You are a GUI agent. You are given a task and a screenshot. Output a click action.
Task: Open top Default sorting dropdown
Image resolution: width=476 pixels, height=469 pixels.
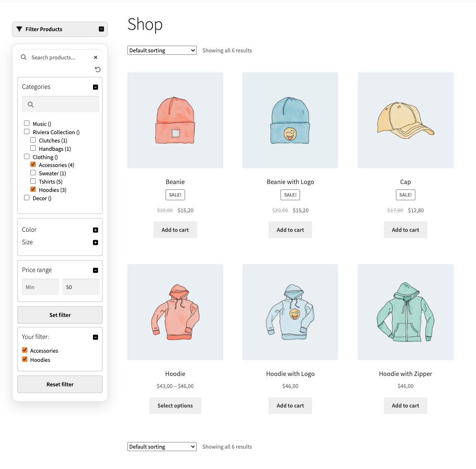162,50
